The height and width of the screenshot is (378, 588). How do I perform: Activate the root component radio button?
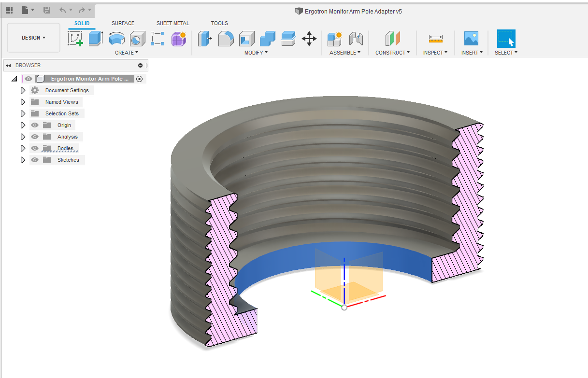click(140, 79)
